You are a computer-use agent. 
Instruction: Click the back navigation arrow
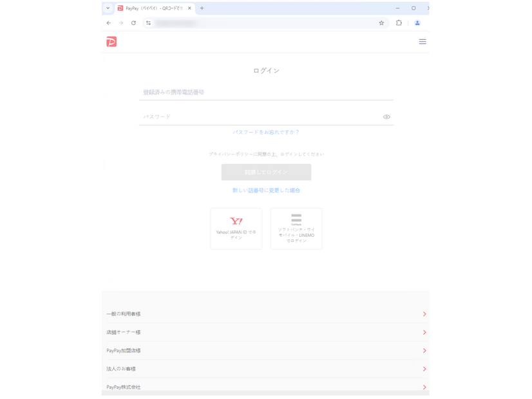[x=108, y=23]
